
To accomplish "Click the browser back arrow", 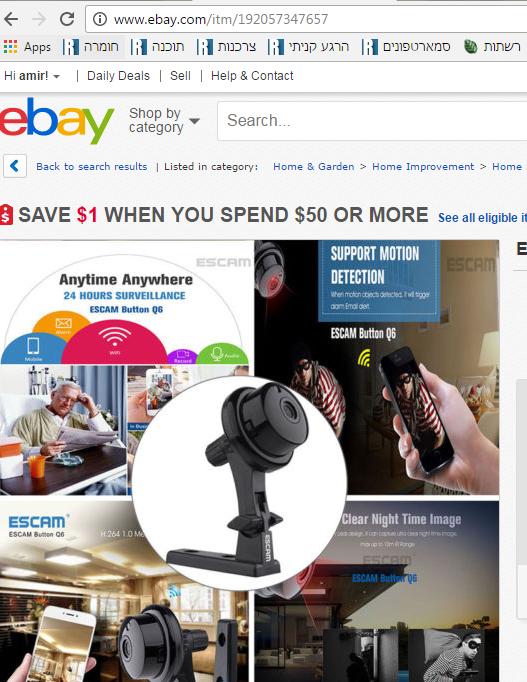I will pos(11,19).
